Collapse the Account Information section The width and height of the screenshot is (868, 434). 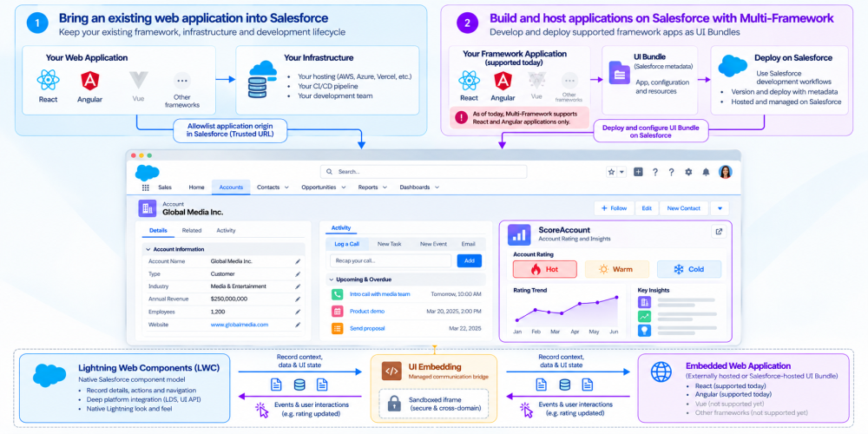coord(148,250)
